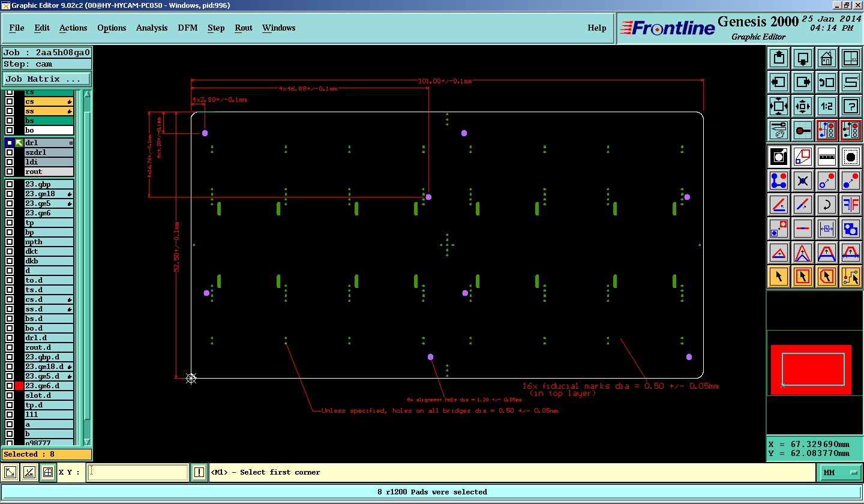Open the Step menu
The width and height of the screenshot is (864, 504).
point(216,28)
